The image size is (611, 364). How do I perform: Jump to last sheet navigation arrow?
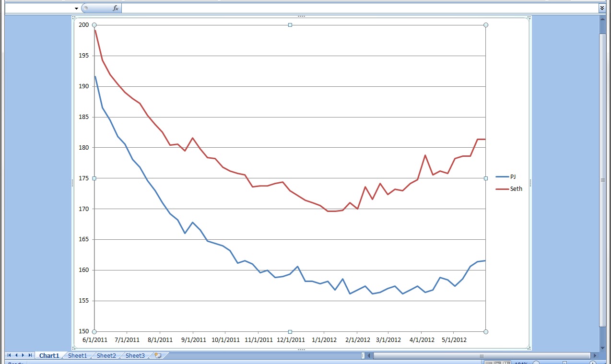tap(30, 355)
